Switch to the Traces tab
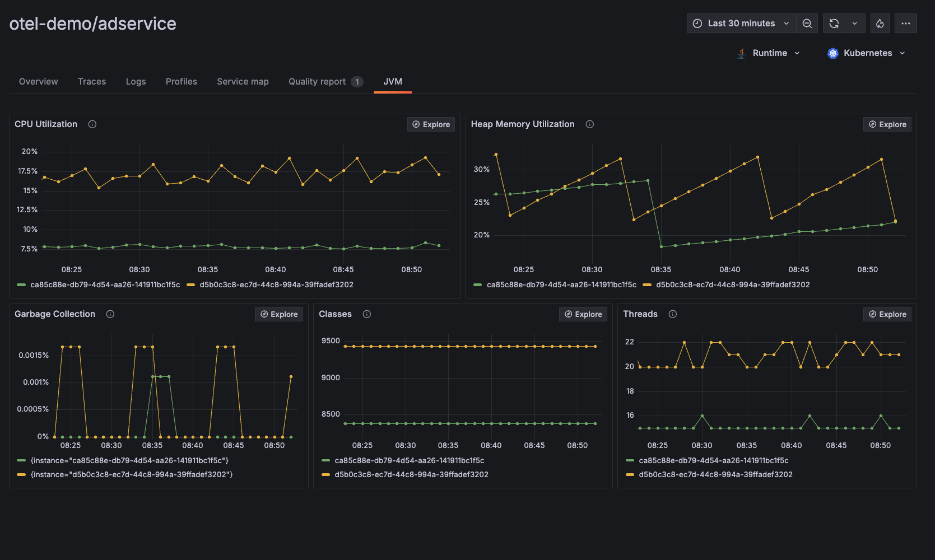The image size is (935, 560). coord(92,82)
